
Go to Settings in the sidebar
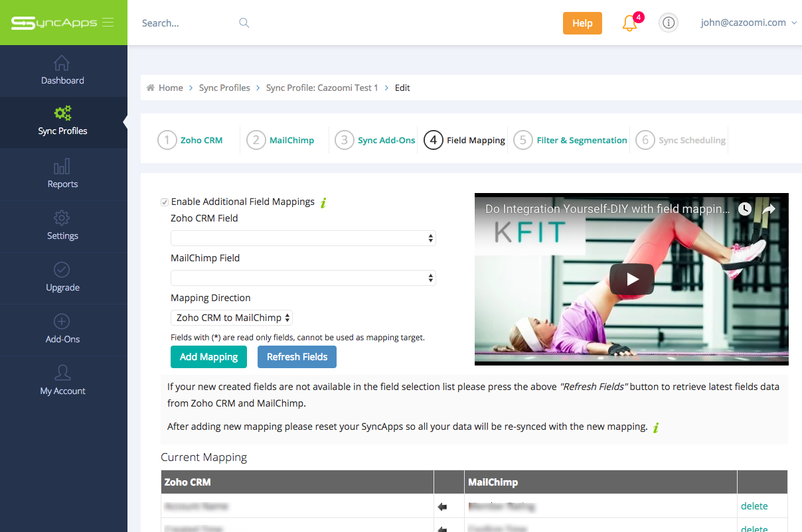(62, 226)
